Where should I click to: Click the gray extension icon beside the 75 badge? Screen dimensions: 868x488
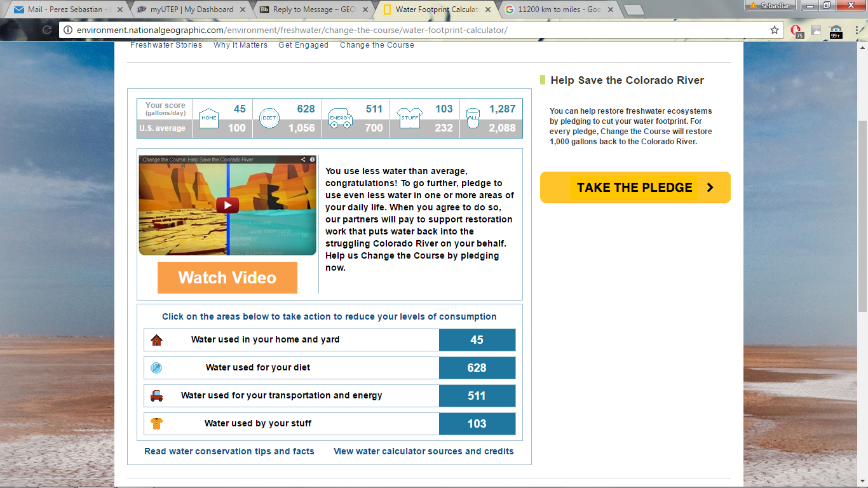coord(816,30)
